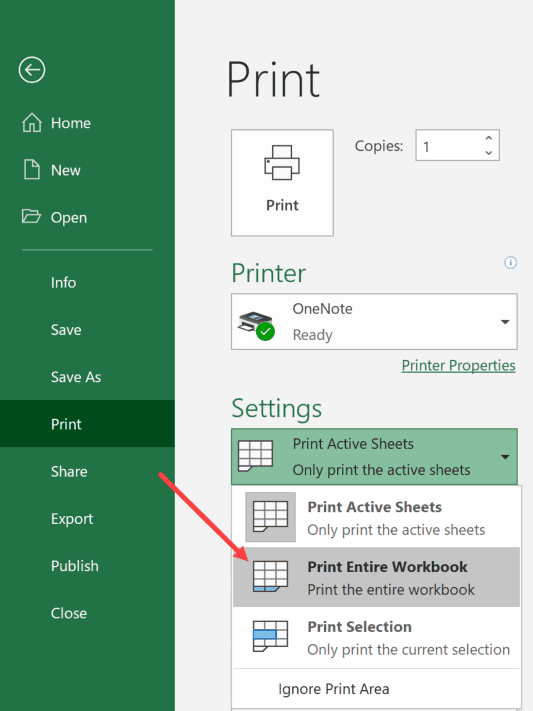
Task: Decrease copies with down arrow
Action: coord(489,153)
